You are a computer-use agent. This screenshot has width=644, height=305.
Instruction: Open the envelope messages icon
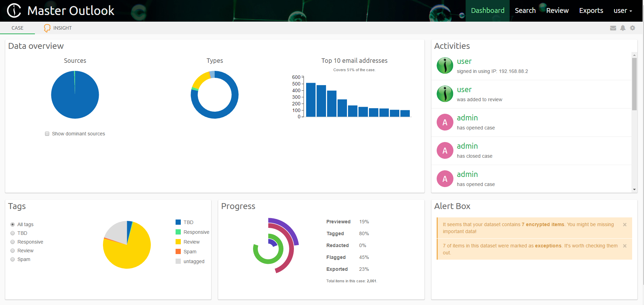coord(613,28)
